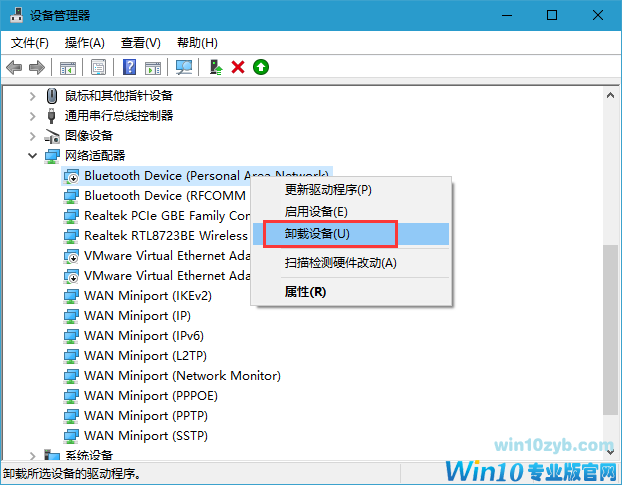Select Realtek RTL8723BE Wireless adapter row
Screen dimensions: 622x485
pyautogui.click(x=156, y=236)
